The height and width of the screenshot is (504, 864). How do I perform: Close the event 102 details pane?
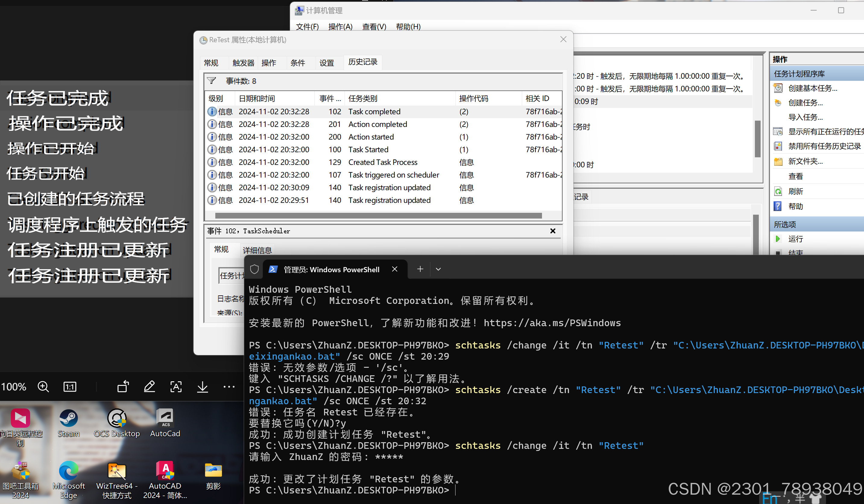(553, 231)
